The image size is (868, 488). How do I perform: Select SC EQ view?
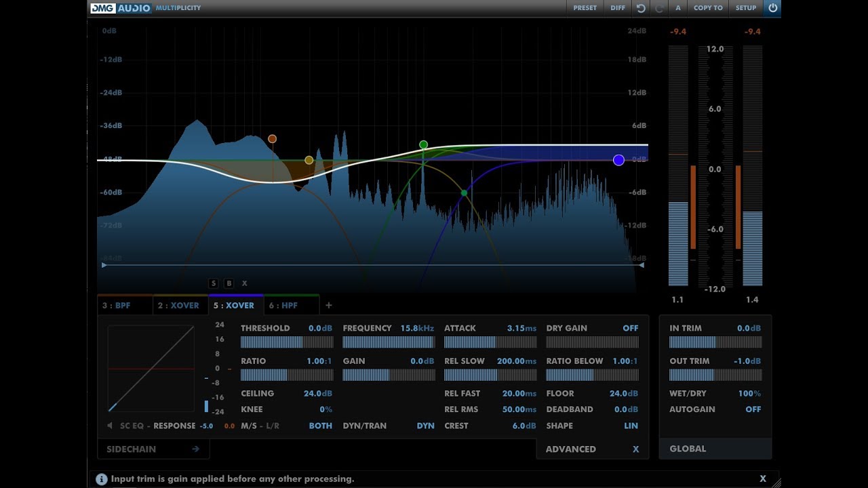[132, 426]
